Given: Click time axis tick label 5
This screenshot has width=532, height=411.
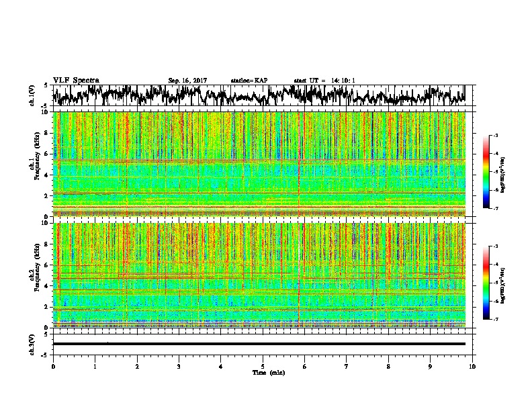Looking at the screenshot, I should pos(263,367).
